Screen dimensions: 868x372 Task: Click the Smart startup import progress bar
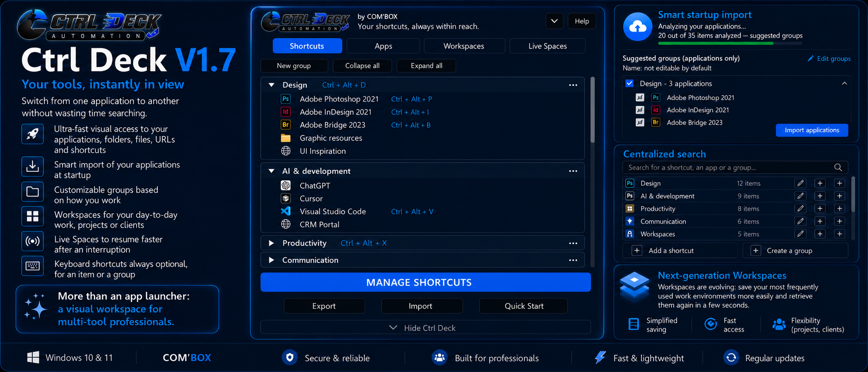pyautogui.click(x=730, y=43)
